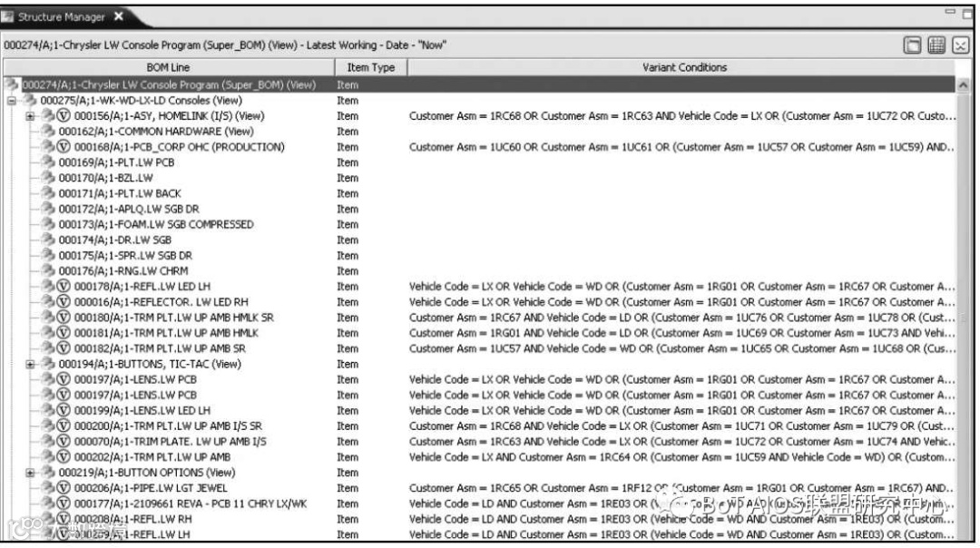Select the Structure Manager tab
This screenshot has height=548, width=980.
pos(62,17)
